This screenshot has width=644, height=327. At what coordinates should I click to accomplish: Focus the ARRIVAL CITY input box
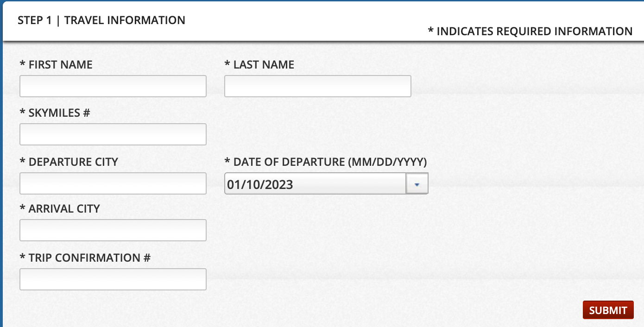click(113, 230)
